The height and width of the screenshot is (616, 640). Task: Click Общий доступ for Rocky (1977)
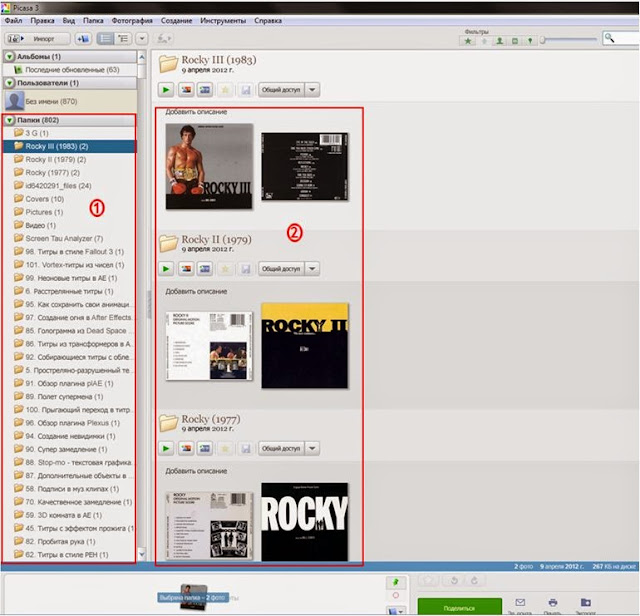pos(281,449)
